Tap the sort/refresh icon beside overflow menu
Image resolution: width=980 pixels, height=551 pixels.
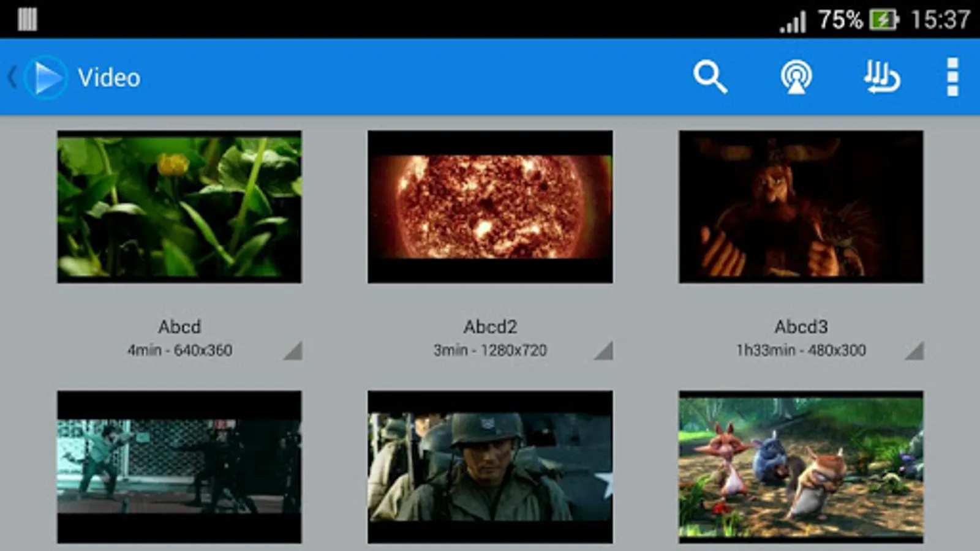pos(882,77)
